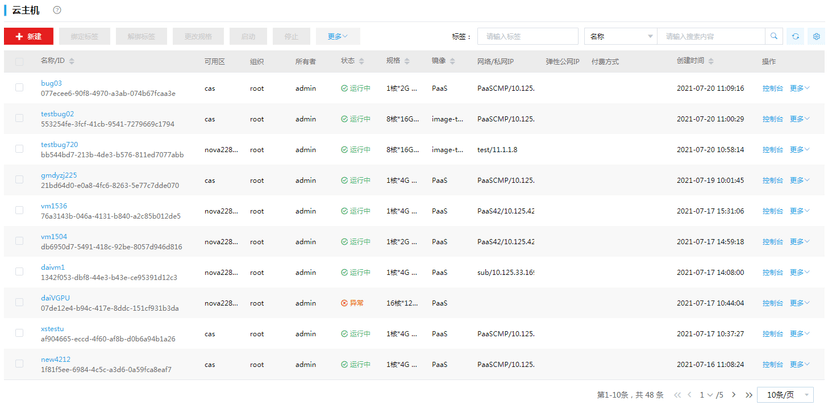Open 控制台 for daivm1 row

[773, 272]
